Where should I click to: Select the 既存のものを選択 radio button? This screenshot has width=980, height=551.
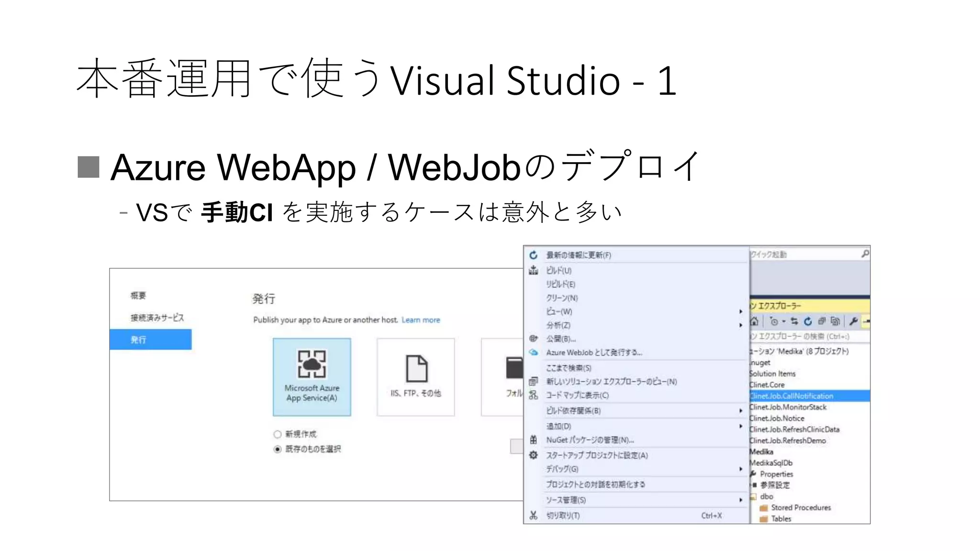[x=277, y=449]
